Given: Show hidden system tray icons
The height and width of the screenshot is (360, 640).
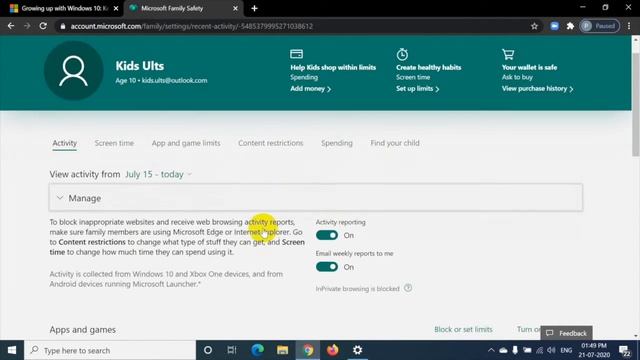Looking at the screenshot, I should [x=491, y=350].
